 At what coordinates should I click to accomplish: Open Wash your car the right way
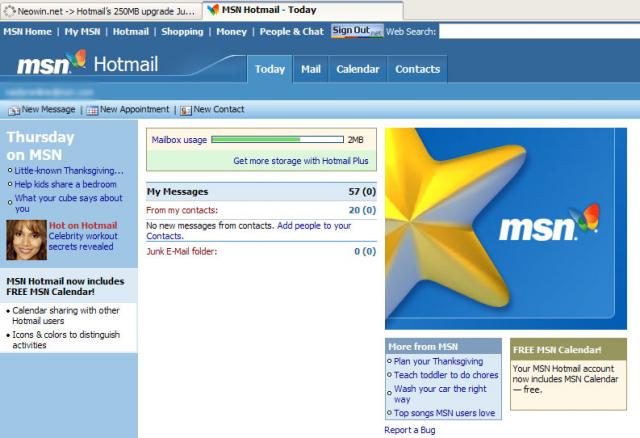pos(440,394)
